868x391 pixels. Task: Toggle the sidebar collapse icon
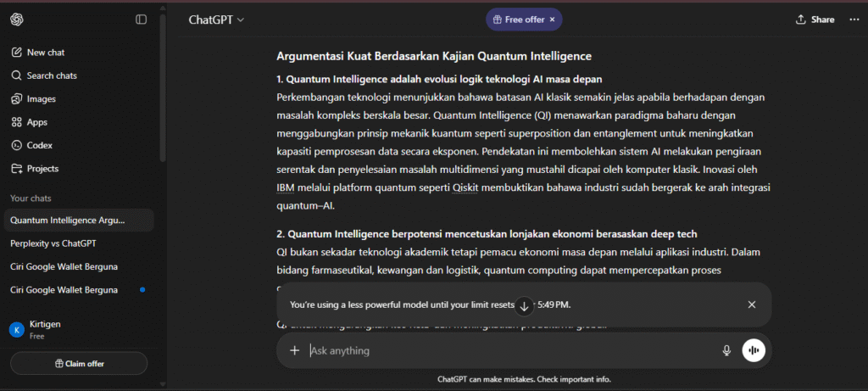141,20
